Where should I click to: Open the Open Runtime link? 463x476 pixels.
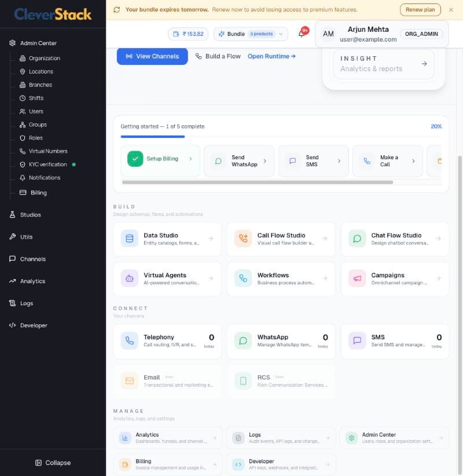[271, 57]
